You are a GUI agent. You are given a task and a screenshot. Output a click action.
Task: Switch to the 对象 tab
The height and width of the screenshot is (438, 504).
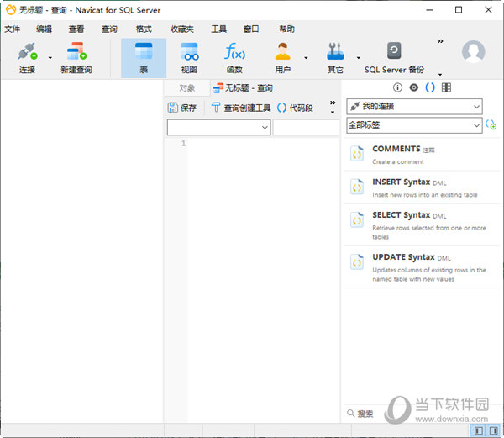(x=186, y=87)
